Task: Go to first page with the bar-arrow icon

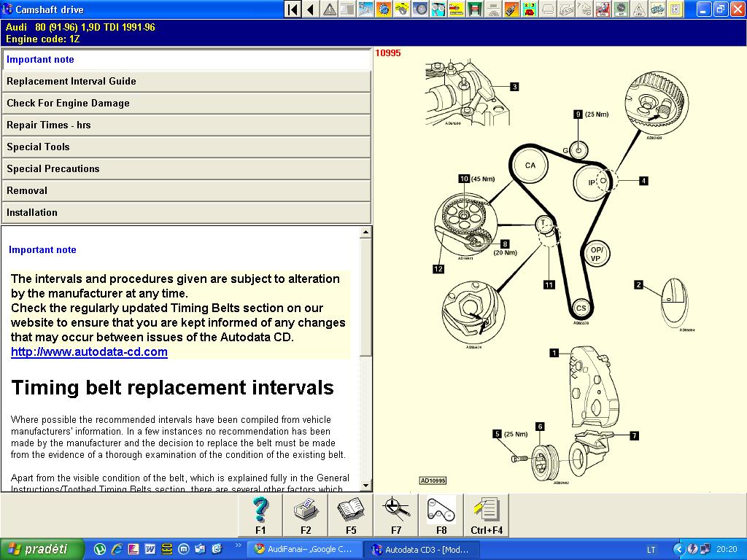Action: (293, 9)
